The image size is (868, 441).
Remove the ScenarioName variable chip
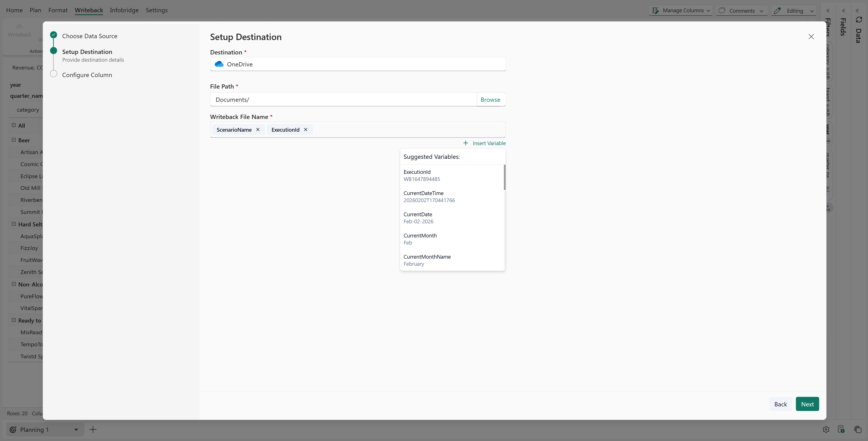click(x=258, y=130)
